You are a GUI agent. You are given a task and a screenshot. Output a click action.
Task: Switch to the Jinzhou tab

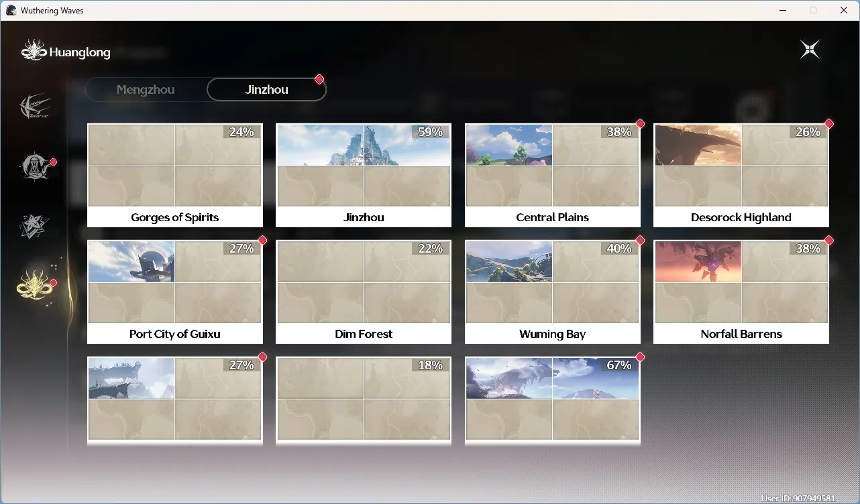click(x=266, y=90)
